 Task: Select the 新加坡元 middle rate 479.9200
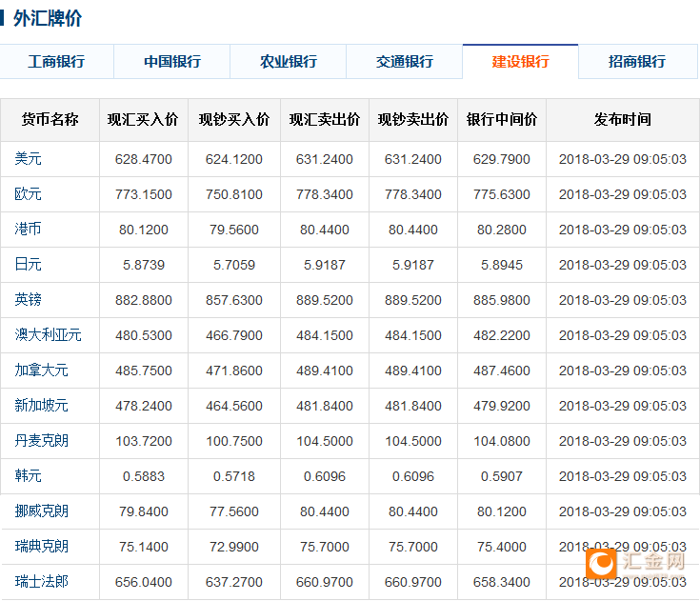[x=502, y=407]
